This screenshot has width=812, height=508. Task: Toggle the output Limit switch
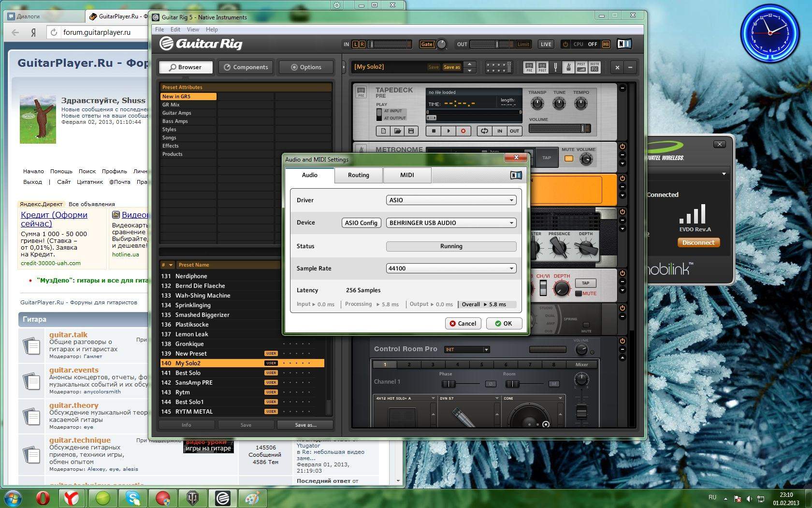[x=523, y=44]
